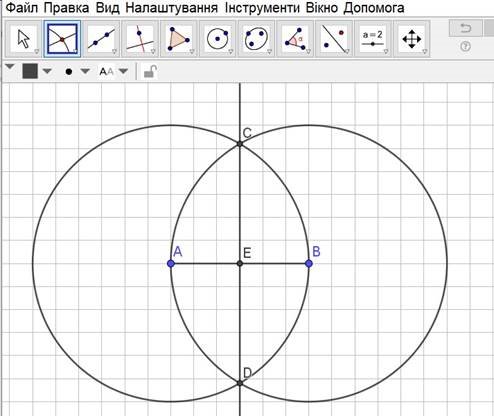This screenshot has width=494, height=416.
Task: Expand the Slider tool's dropdown triangle
Action: (x=386, y=51)
